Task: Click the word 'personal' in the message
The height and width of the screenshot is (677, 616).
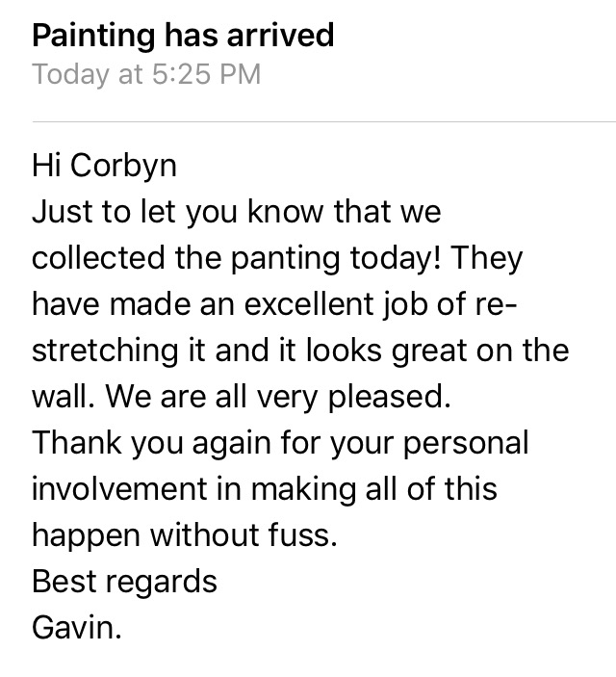Action: [x=466, y=444]
